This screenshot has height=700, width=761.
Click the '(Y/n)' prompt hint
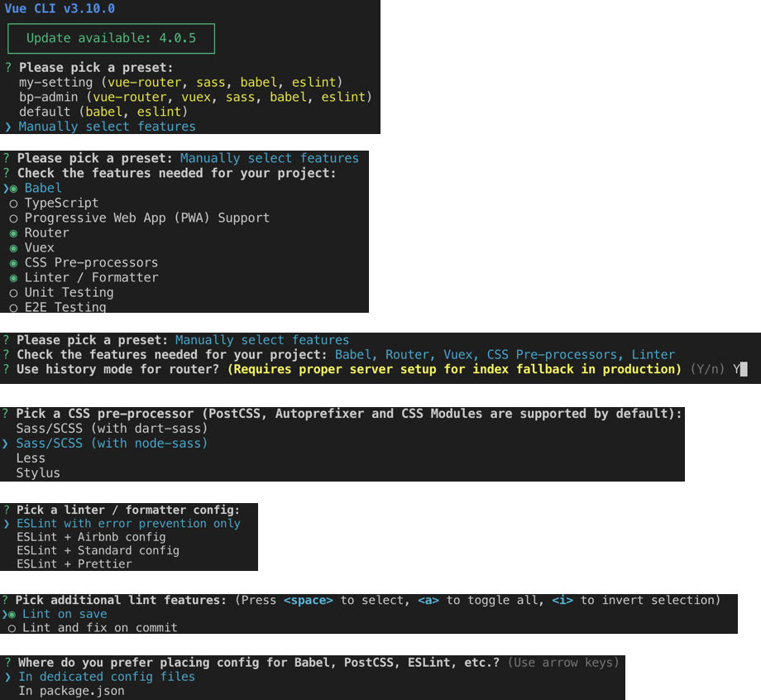click(x=707, y=369)
